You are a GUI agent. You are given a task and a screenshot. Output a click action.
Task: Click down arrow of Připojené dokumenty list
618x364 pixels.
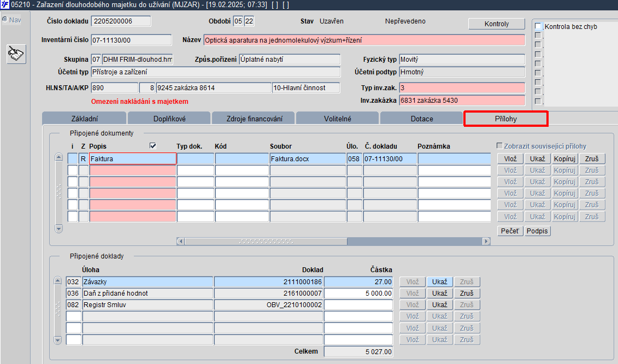(58, 229)
